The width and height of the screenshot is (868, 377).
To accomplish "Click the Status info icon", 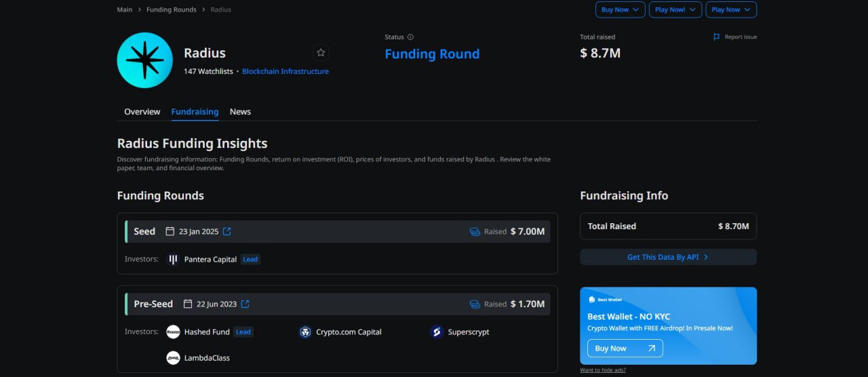I will click(x=410, y=37).
